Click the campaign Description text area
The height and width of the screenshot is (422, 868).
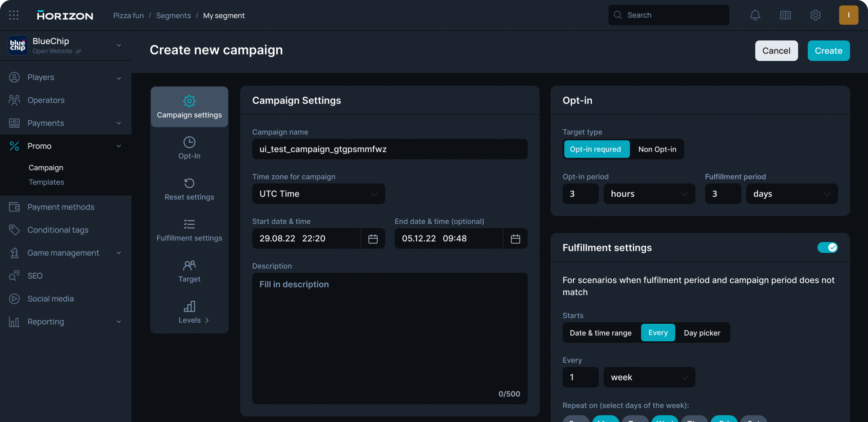tap(389, 338)
